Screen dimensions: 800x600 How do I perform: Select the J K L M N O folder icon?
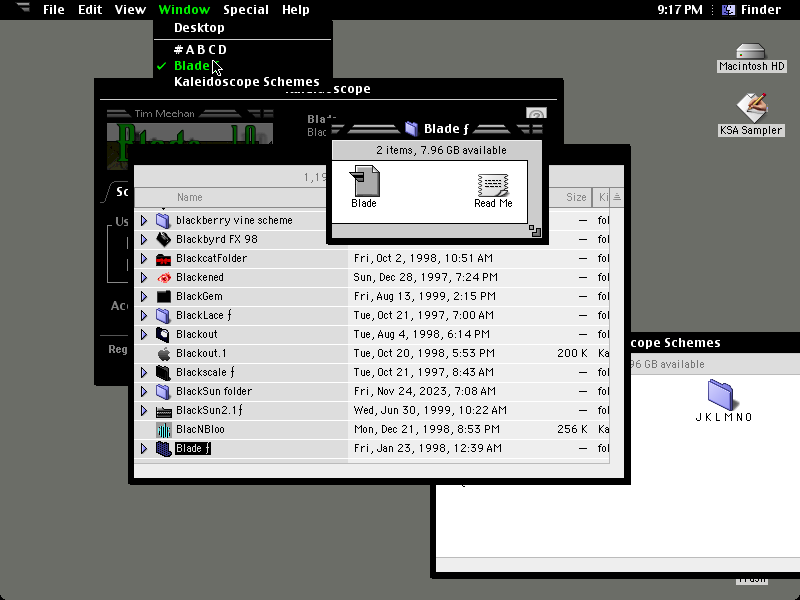coord(720,394)
